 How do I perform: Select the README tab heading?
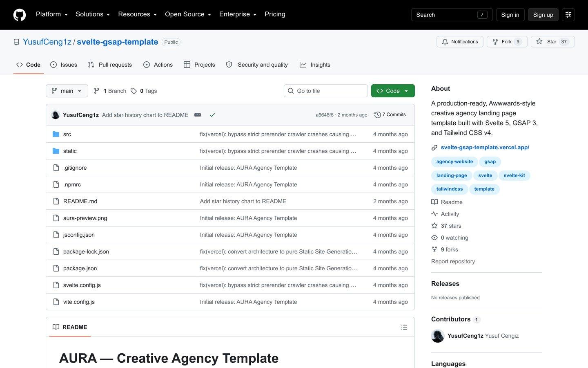[70, 327]
